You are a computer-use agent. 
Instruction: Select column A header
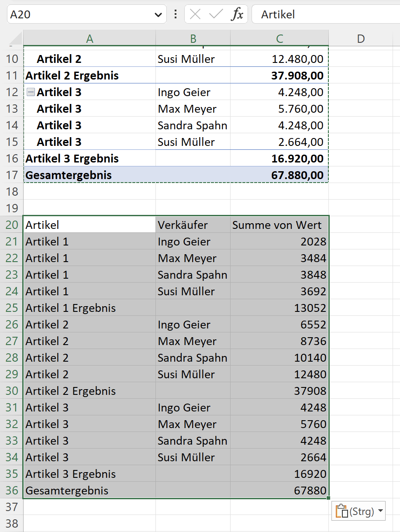[x=90, y=38]
